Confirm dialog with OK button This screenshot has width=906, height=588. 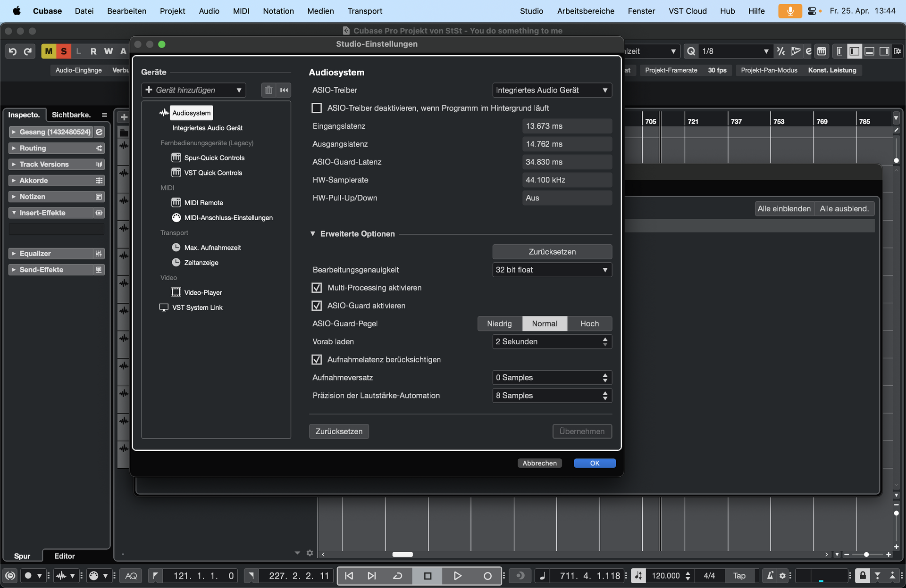(x=595, y=464)
